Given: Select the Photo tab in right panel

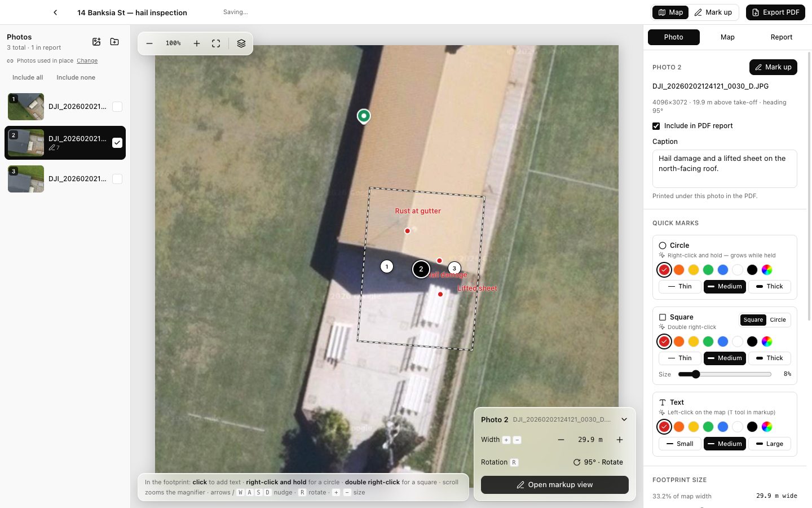Looking at the screenshot, I should coord(674,37).
